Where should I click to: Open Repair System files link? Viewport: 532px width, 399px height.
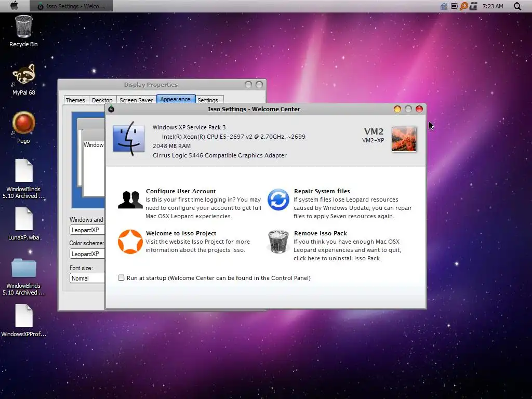(x=322, y=191)
